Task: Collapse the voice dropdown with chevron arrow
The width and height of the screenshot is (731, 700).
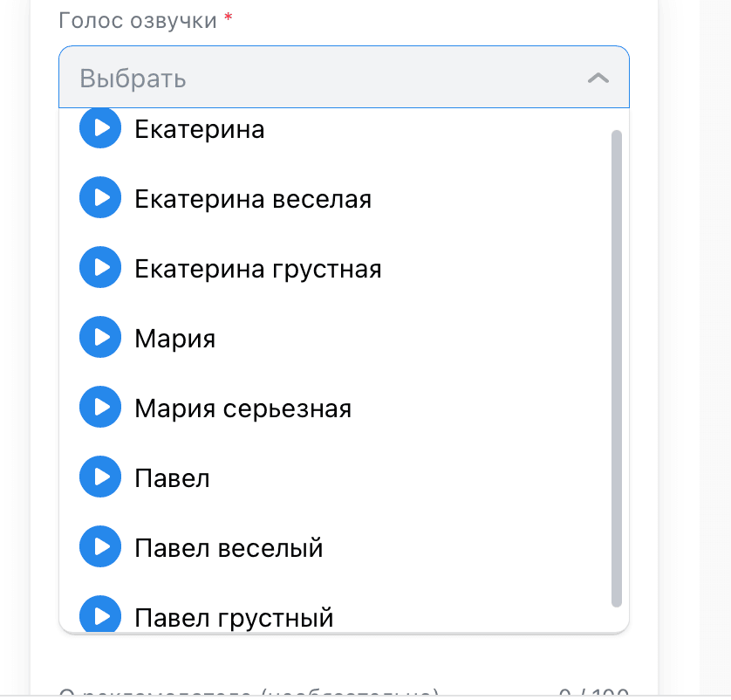Action: 598,78
